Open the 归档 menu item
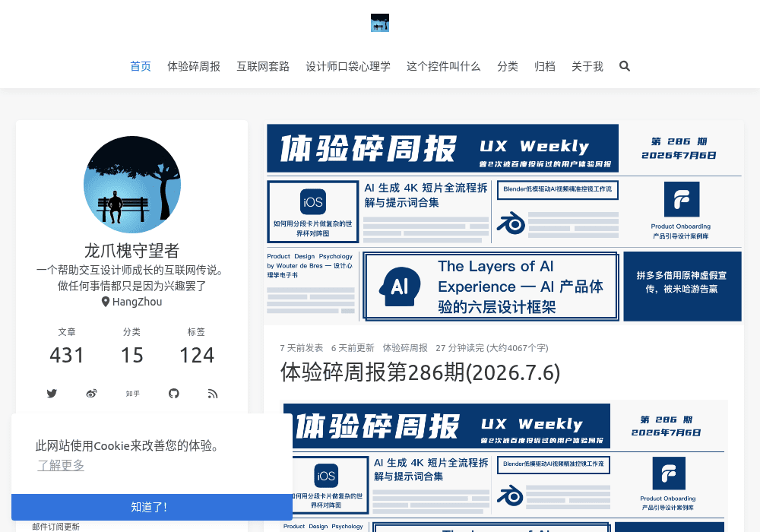The image size is (760, 532). 545,66
